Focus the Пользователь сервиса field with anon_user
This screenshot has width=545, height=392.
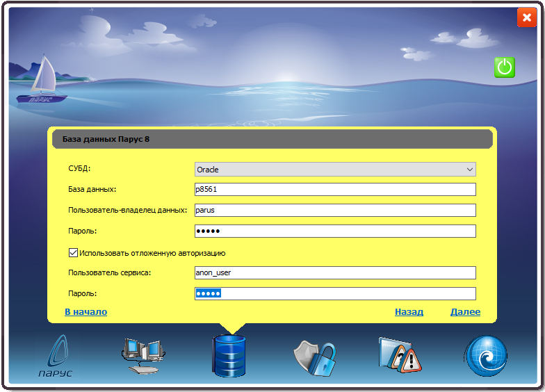(335, 272)
